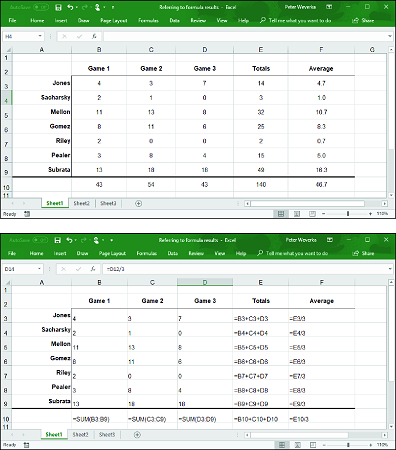396x450 pixels.
Task: Click formula bar showing =D10/3
Action: pyautogui.click(x=246, y=269)
